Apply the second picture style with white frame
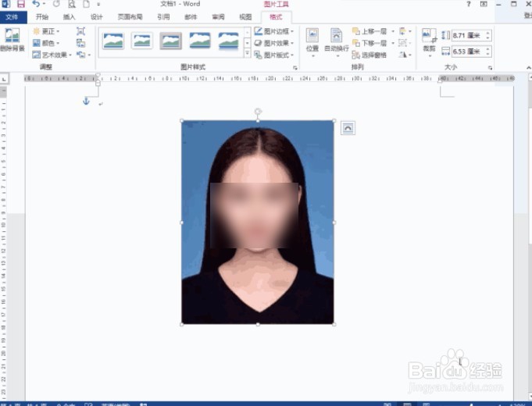The image size is (532, 406). pyautogui.click(x=142, y=41)
